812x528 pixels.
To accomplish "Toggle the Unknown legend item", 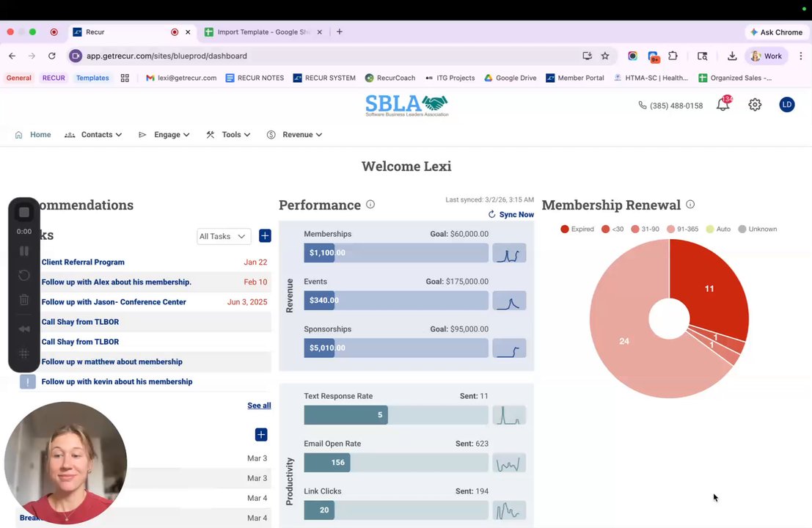I will point(757,229).
